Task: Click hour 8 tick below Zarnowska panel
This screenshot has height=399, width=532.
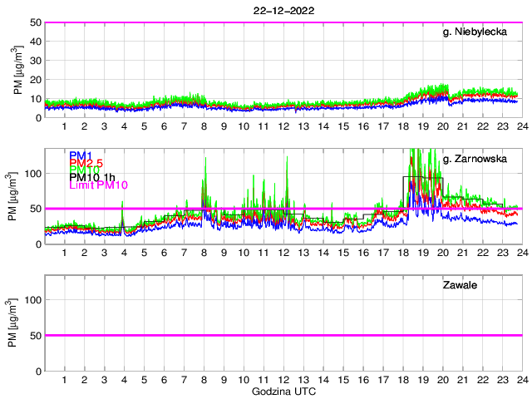Action: click(204, 252)
